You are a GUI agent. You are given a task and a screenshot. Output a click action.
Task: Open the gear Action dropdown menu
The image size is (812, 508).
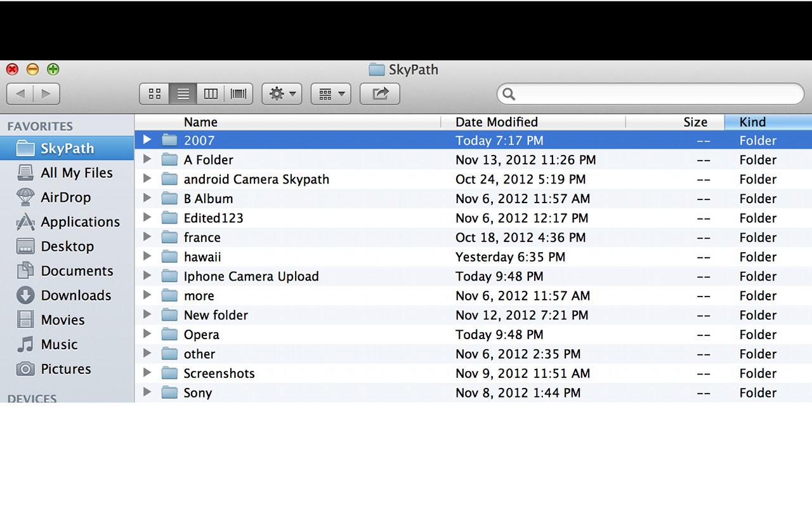tap(282, 94)
